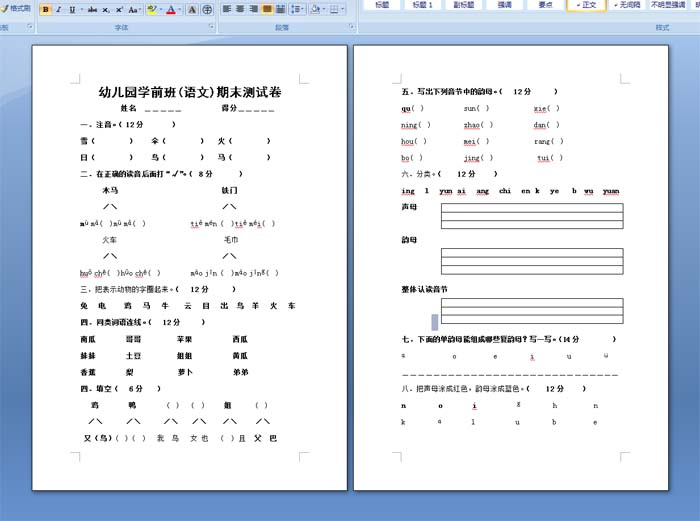
Task: Click the word 苹果 in section four
Action: (184, 339)
